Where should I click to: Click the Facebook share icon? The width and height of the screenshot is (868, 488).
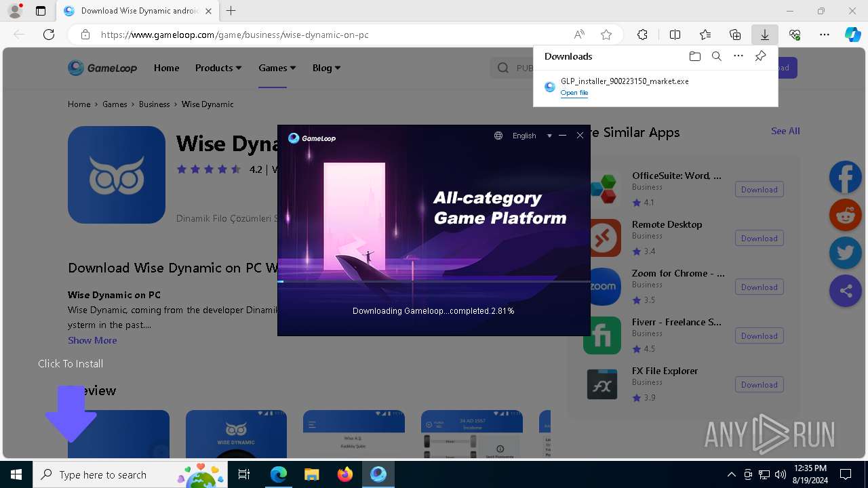(x=846, y=178)
